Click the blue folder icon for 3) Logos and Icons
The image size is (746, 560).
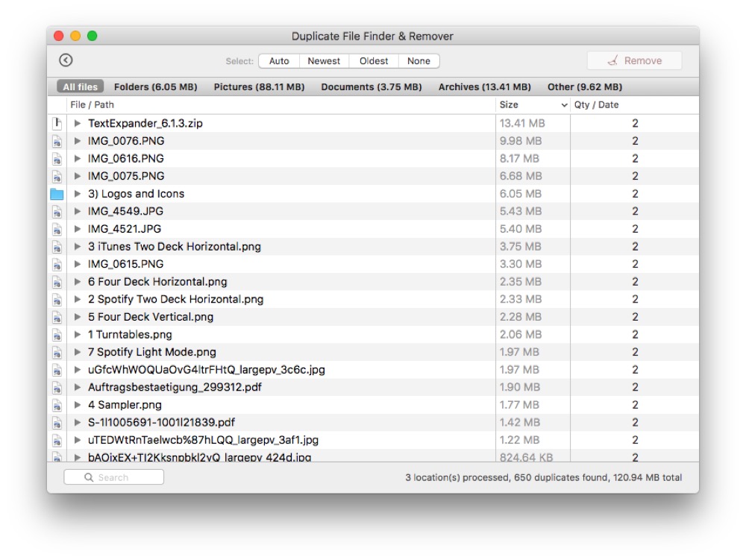(x=57, y=194)
